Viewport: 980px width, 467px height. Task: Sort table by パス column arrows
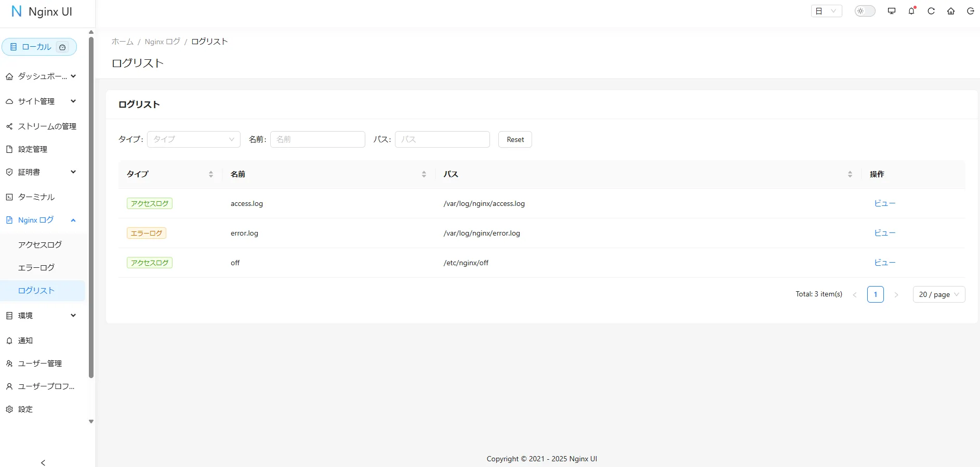(x=850, y=174)
